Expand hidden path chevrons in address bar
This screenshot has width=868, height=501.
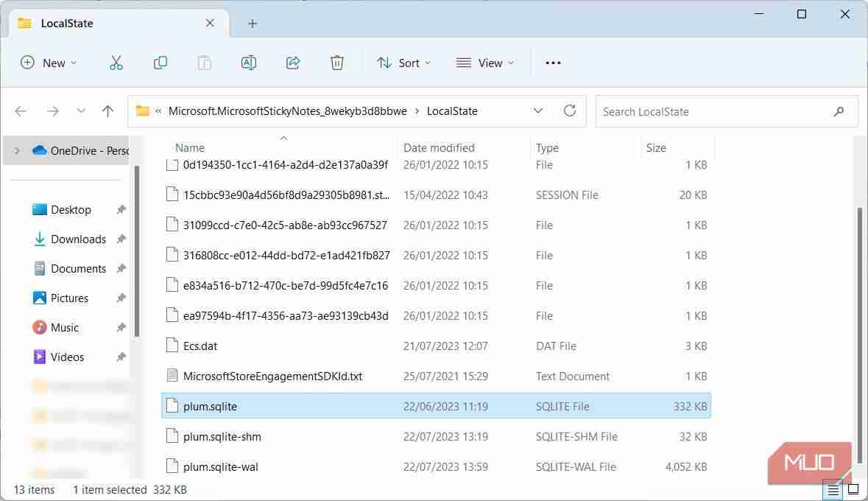[158, 111]
